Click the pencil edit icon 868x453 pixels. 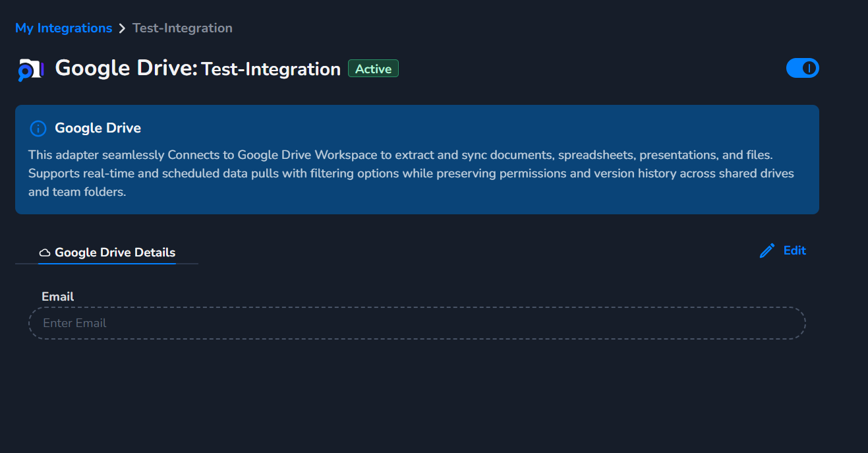767,251
